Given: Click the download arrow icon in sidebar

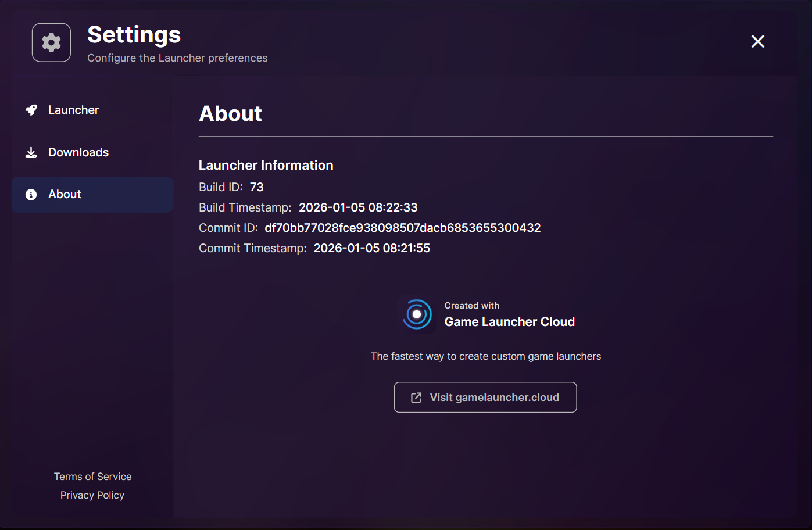Looking at the screenshot, I should pos(31,152).
